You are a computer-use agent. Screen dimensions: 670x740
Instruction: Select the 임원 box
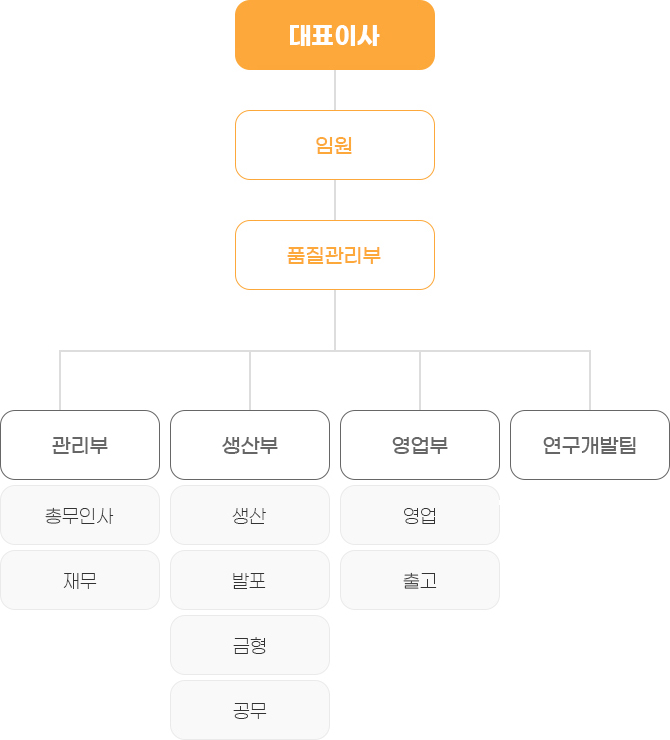335,145
